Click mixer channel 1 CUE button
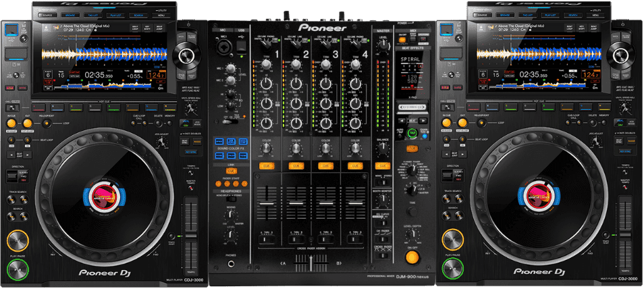Image resolution: width=644 pixels, height=289 pixels. (x=267, y=166)
